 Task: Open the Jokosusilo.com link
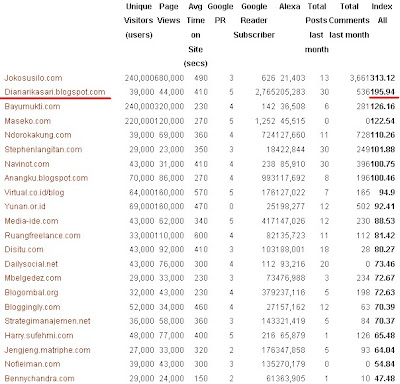pyautogui.click(x=33, y=78)
